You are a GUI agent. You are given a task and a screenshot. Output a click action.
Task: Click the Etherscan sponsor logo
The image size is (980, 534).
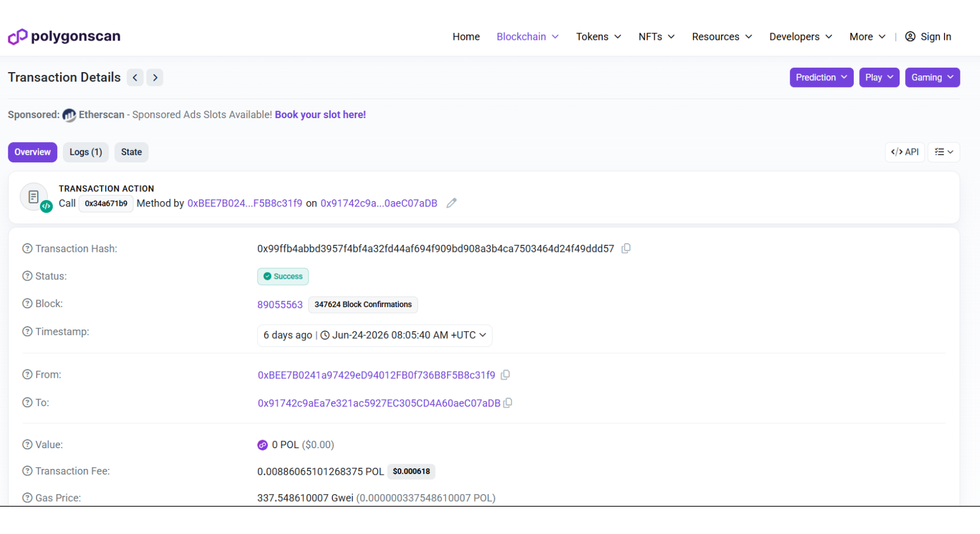[x=69, y=115]
